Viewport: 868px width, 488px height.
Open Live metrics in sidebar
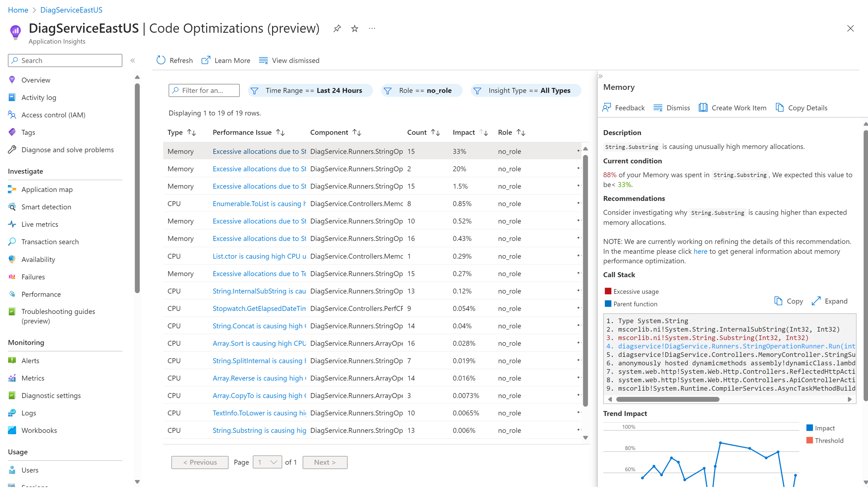point(40,224)
